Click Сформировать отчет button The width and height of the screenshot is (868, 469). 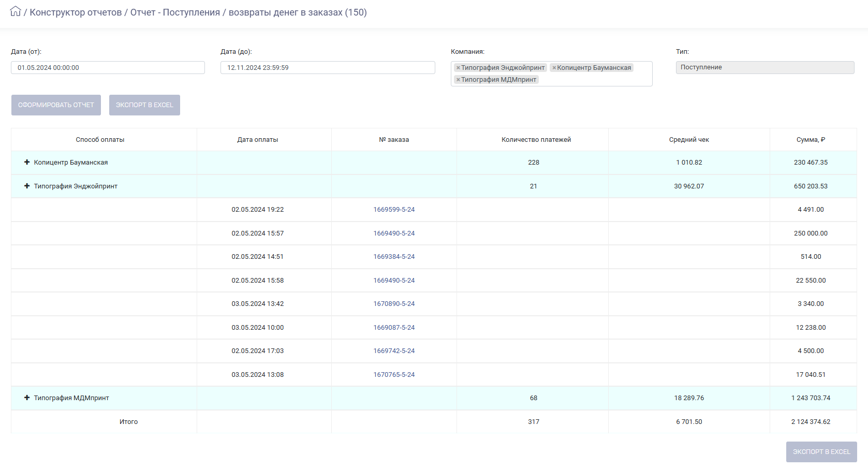[x=56, y=105]
